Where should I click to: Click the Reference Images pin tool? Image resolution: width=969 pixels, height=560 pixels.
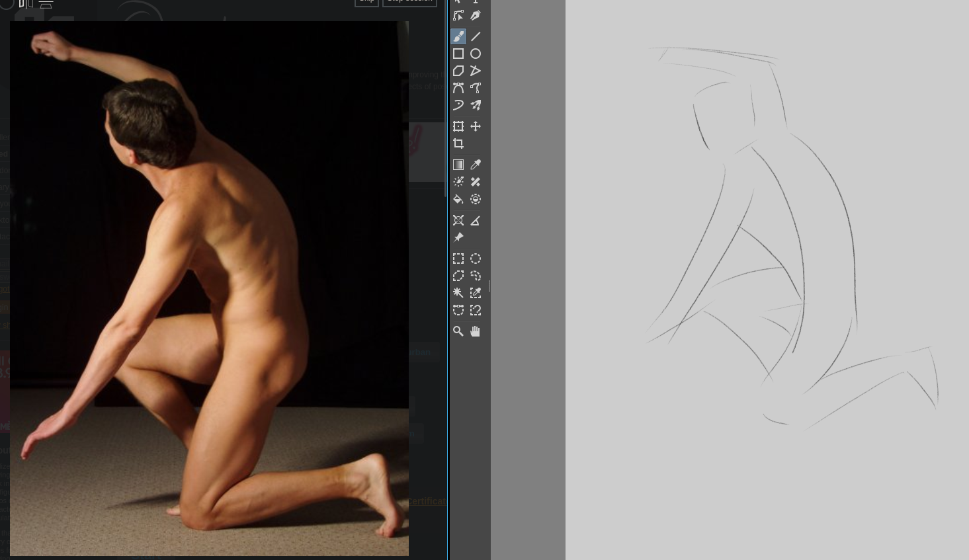click(x=458, y=237)
